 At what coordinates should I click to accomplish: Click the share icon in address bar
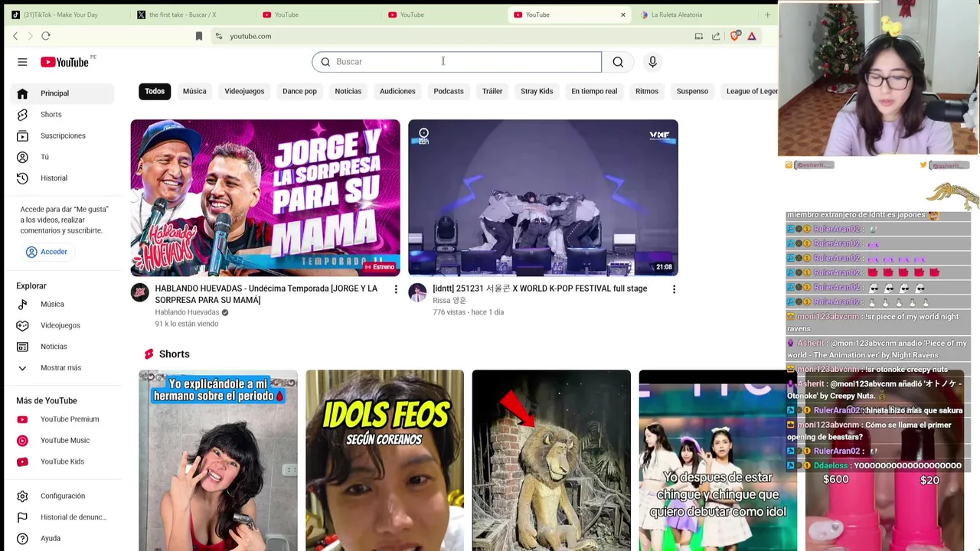coord(716,36)
